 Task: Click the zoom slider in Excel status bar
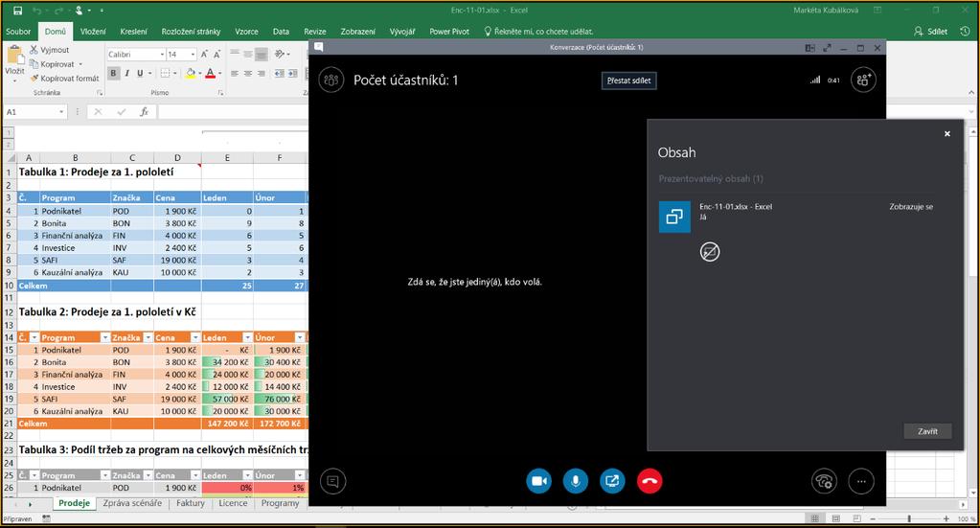point(909,518)
